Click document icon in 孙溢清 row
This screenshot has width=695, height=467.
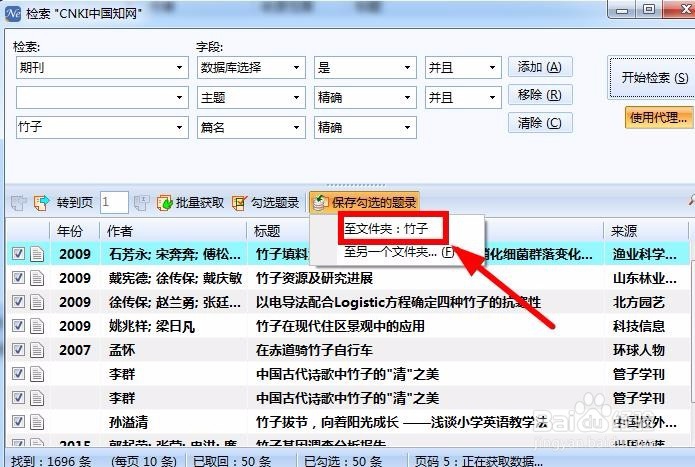pos(37,422)
